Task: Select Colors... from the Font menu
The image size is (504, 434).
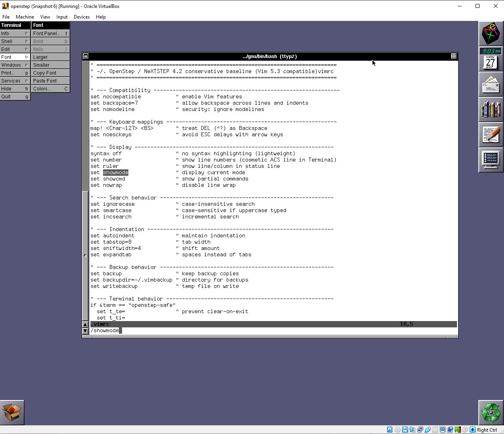Action: (x=51, y=89)
